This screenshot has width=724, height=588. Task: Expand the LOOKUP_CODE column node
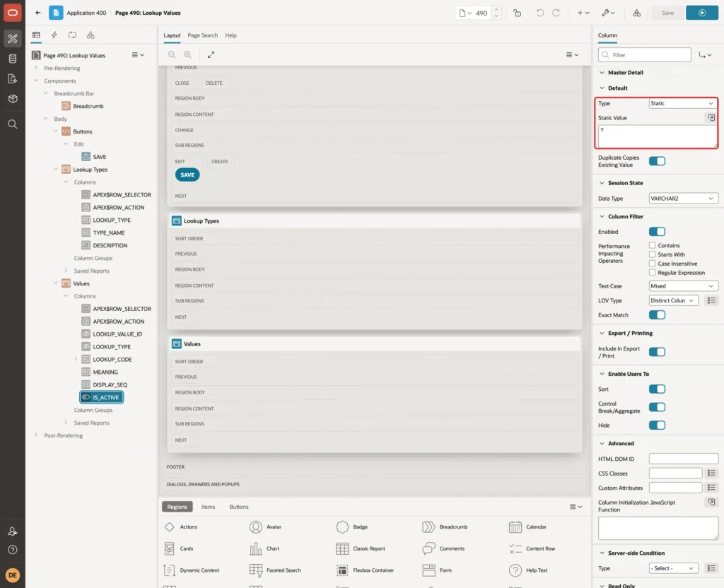click(x=76, y=359)
